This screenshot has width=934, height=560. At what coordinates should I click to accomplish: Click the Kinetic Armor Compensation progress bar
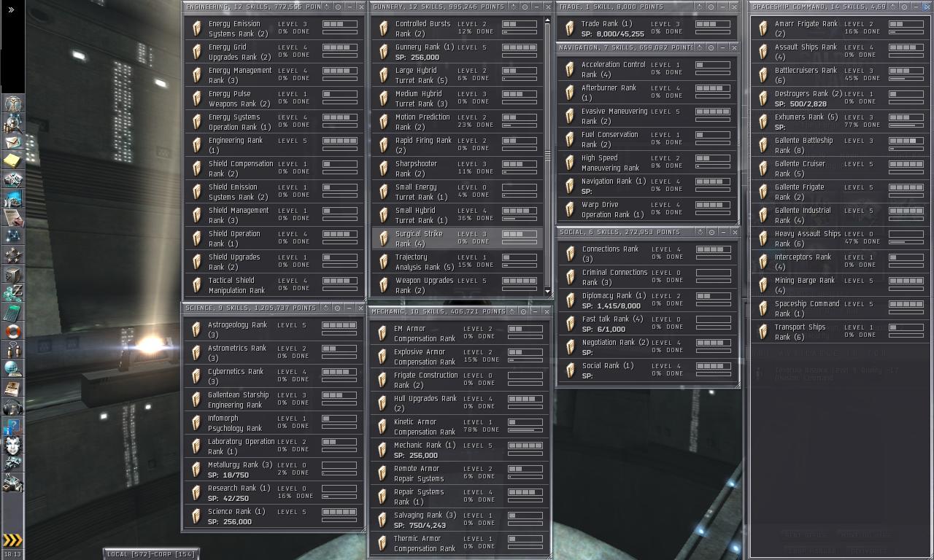click(x=525, y=429)
